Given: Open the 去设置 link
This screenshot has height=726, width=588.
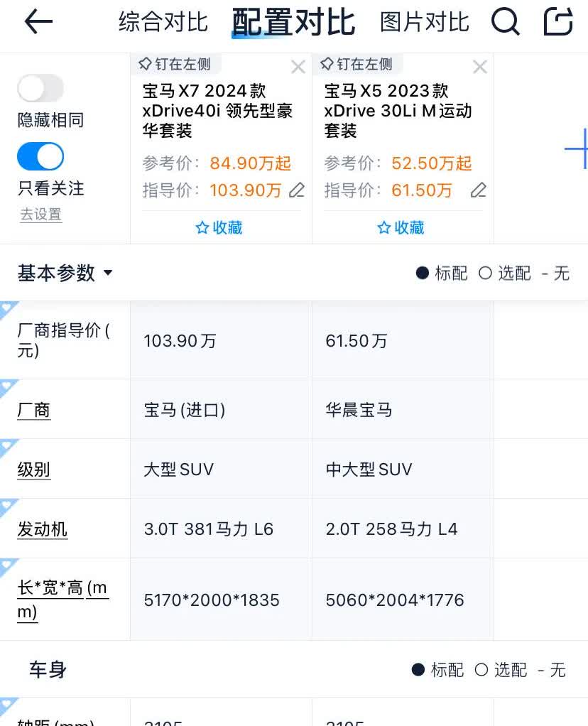Looking at the screenshot, I should tap(40, 215).
